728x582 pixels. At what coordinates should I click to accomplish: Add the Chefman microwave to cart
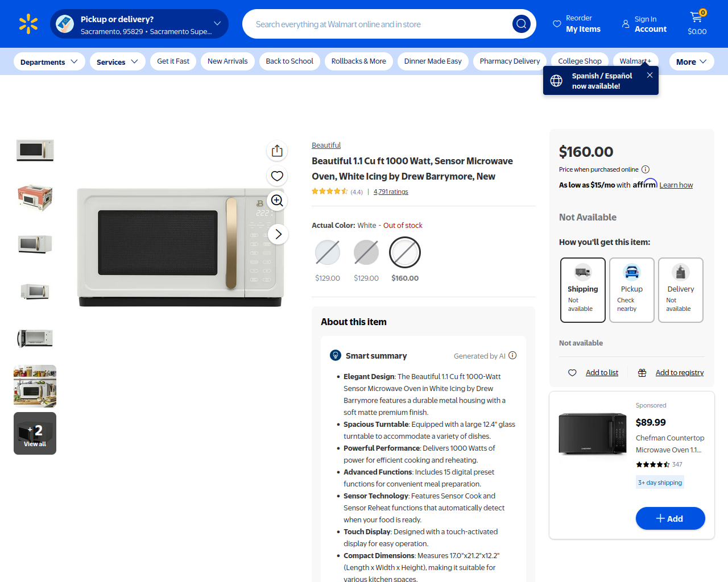[671, 518]
